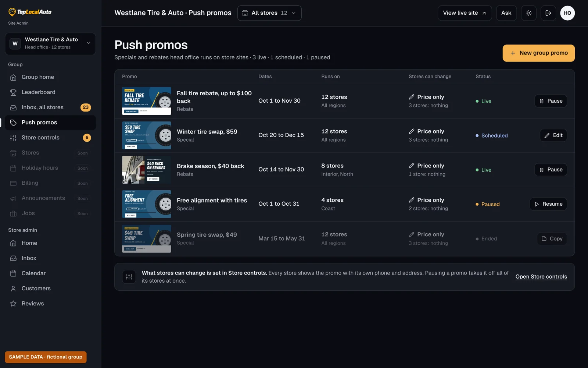
Task: Open the Westlane Tire & Auto account switcher
Action: [50, 43]
